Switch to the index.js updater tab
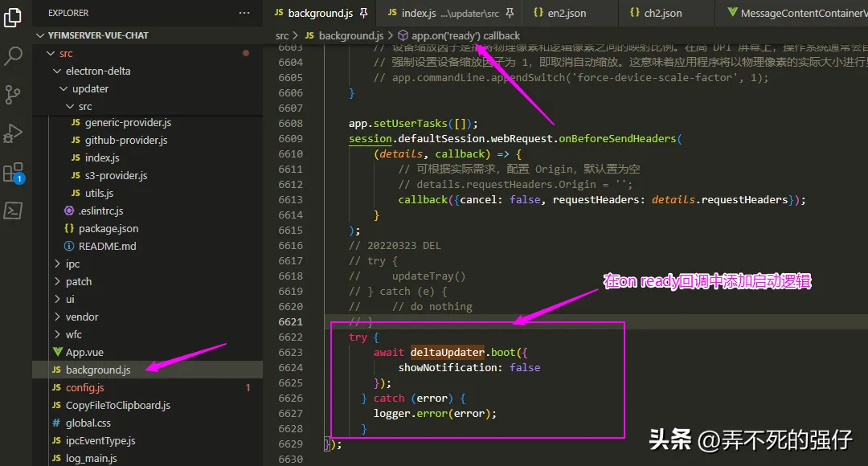Screen dimensions: 868x466 (x=450, y=13)
